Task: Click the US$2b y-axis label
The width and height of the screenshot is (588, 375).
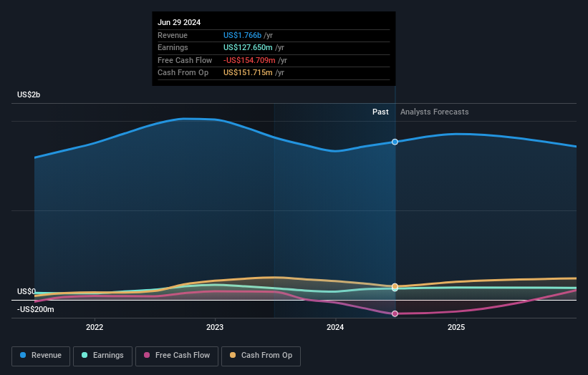Action: [29, 94]
